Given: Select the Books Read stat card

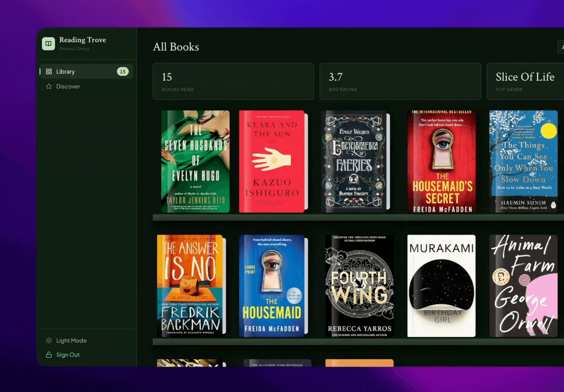Looking at the screenshot, I should pyautogui.click(x=234, y=82).
